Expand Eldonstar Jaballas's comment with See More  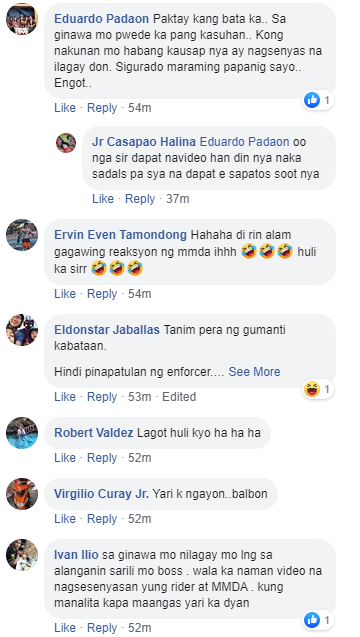[x=254, y=372]
